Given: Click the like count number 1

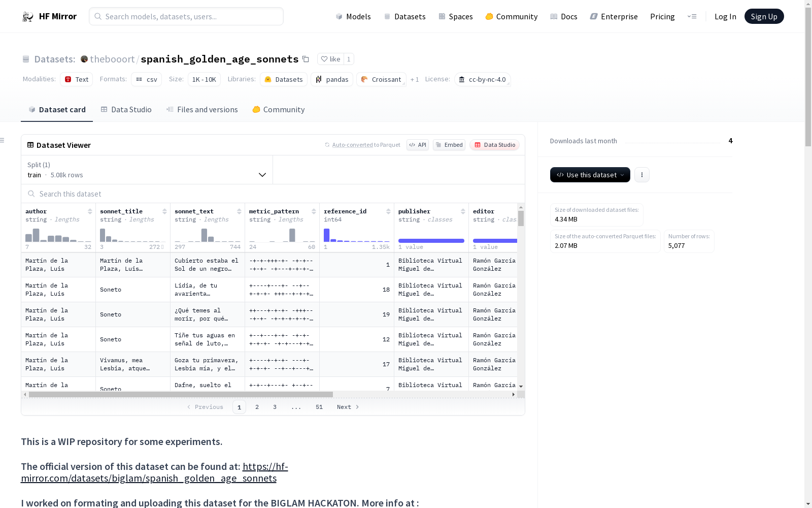Looking at the screenshot, I should tap(349, 59).
